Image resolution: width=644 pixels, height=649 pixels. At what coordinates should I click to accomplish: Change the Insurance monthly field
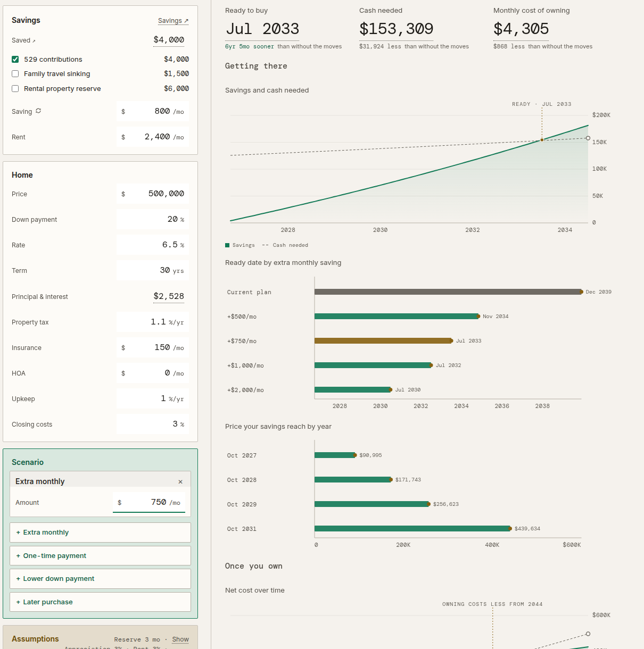click(x=153, y=347)
